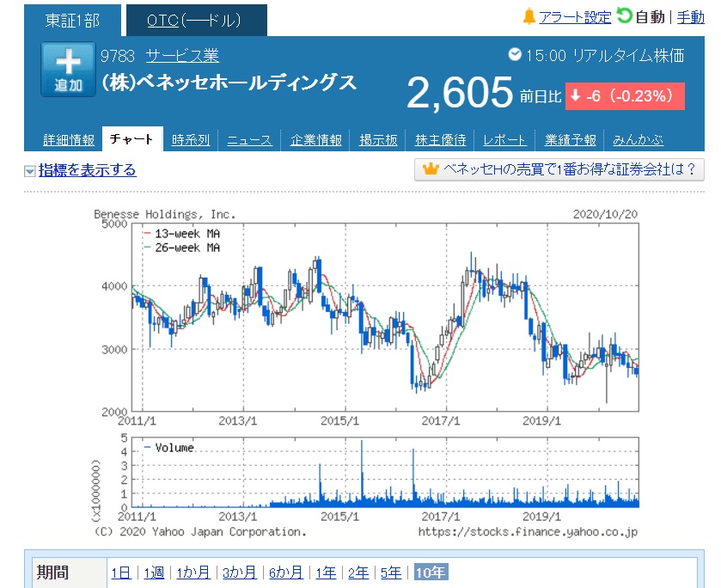Click 自動 refresh mode label
The height and width of the screenshot is (588, 721).
click(650, 17)
